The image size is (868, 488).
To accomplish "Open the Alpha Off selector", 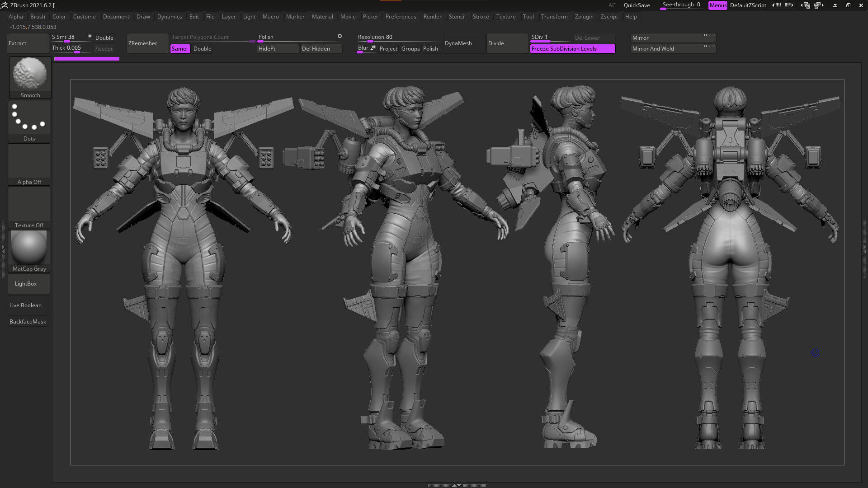I will (x=29, y=164).
